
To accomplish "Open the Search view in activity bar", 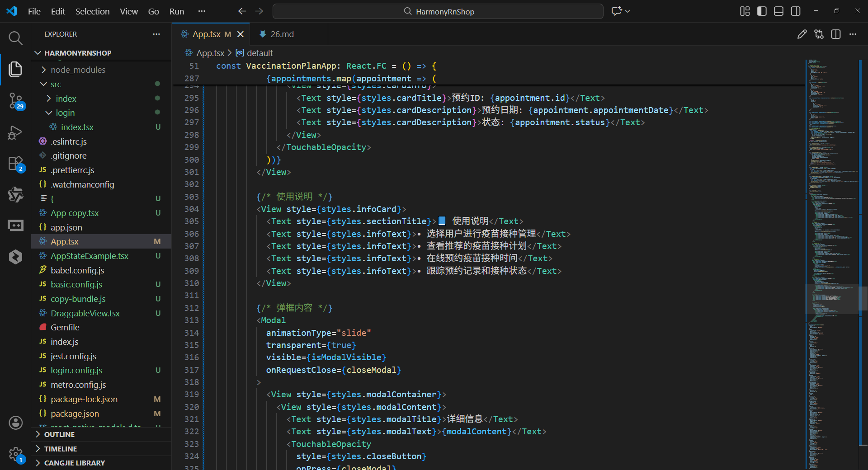I will [x=15, y=38].
